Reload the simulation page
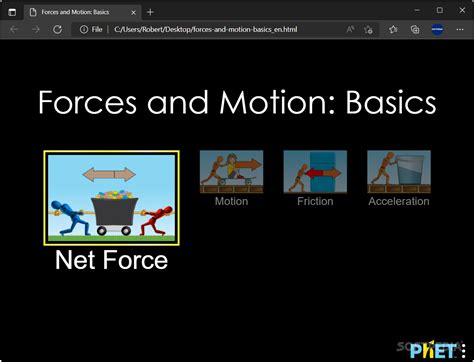The image size is (474, 362). click(x=57, y=30)
